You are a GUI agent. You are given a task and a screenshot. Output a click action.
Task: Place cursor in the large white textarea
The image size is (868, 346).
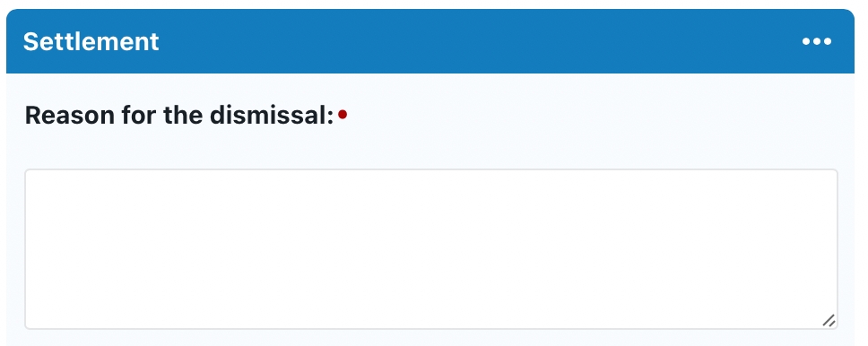(430, 249)
